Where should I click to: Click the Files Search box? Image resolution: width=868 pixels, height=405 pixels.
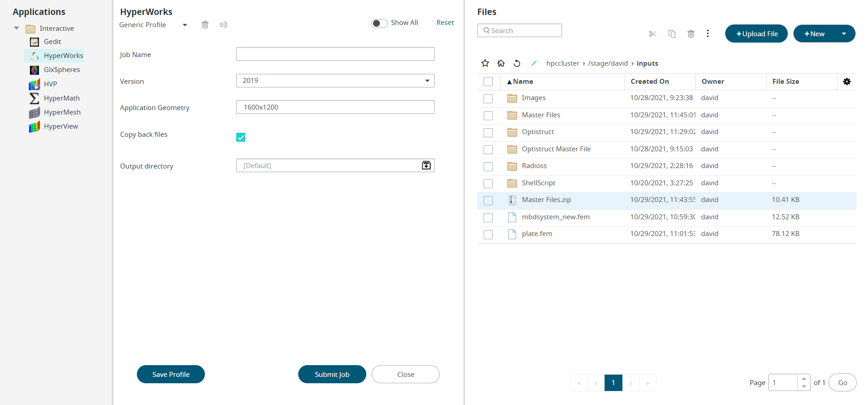519,30
